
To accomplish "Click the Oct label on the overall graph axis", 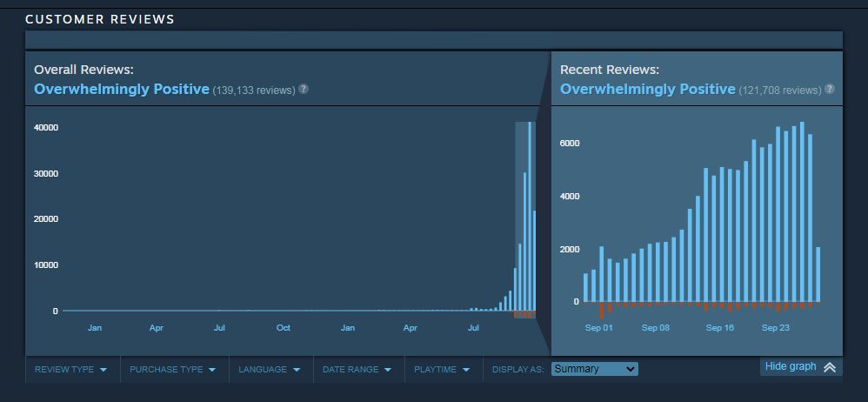I will (284, 328).
